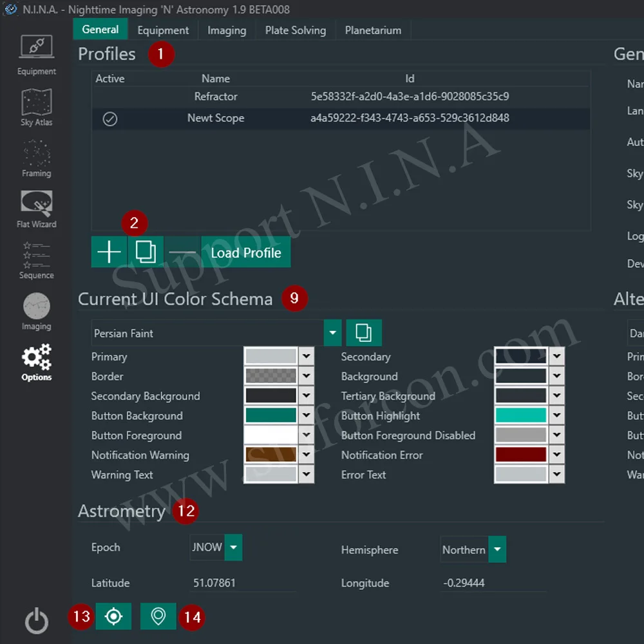This screenshot has height=644, width=644.
Task: Click the Id column header
Action: pyautogui.click(x=410, y=79)
